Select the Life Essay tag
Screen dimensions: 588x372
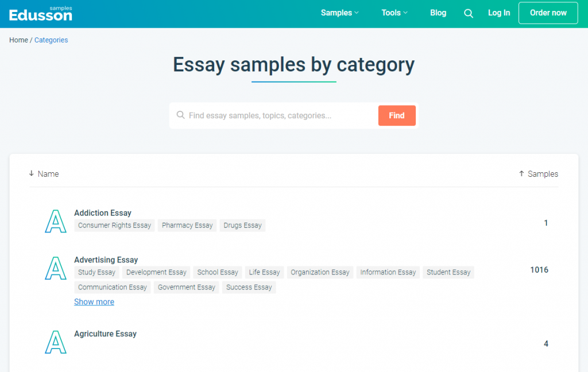pyautogui.click(x=264, y=272)
